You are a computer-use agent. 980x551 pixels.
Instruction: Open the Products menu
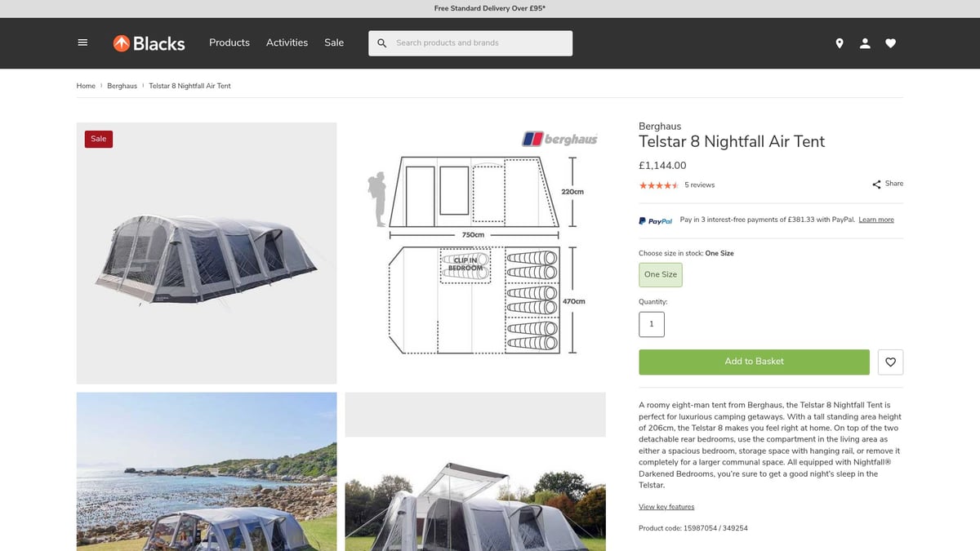coord(229,42)
